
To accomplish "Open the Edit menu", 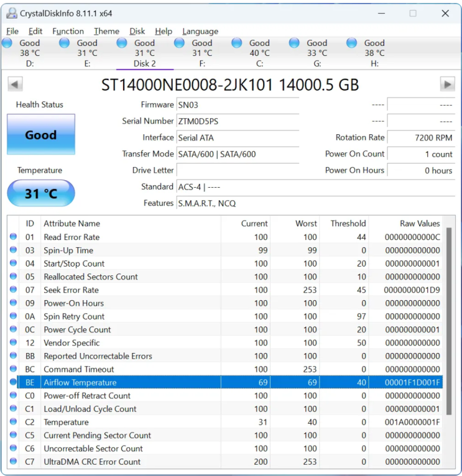I will [35, 31].
